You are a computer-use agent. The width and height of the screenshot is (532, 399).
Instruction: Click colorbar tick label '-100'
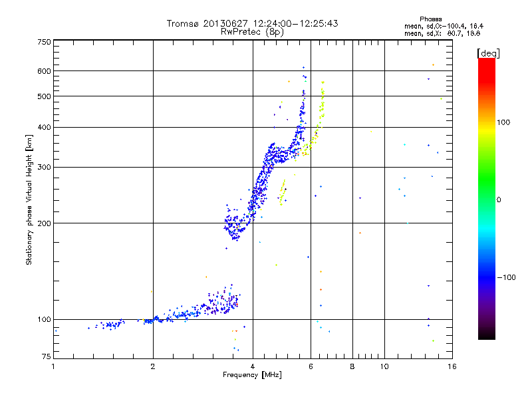pyautogui.click(x=506, y=277)
